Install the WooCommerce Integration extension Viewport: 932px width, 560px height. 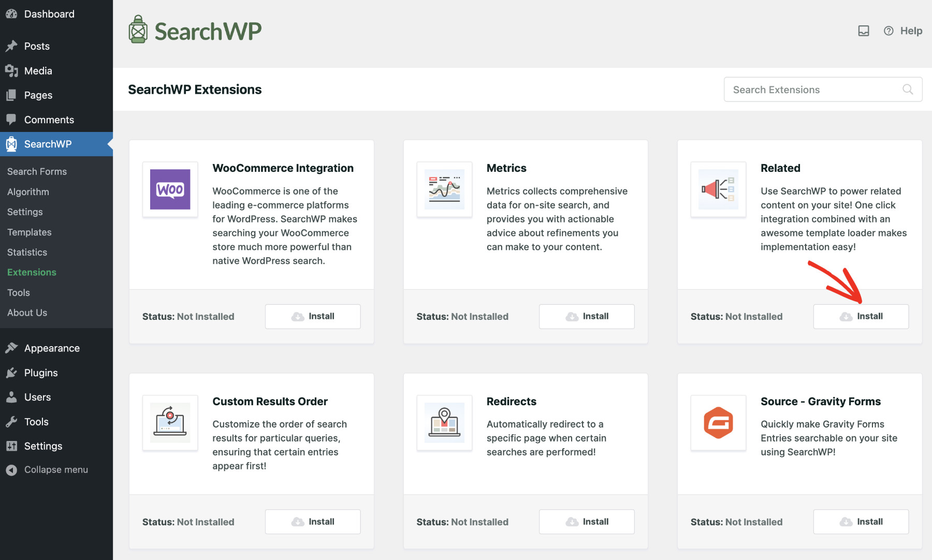tap(313, 316)
